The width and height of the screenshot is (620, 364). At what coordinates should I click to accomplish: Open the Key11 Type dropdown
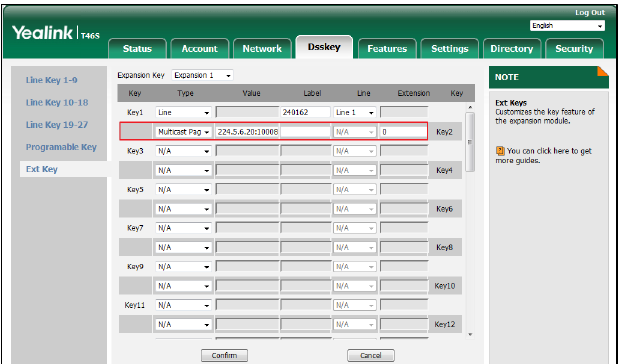(183, 305)
